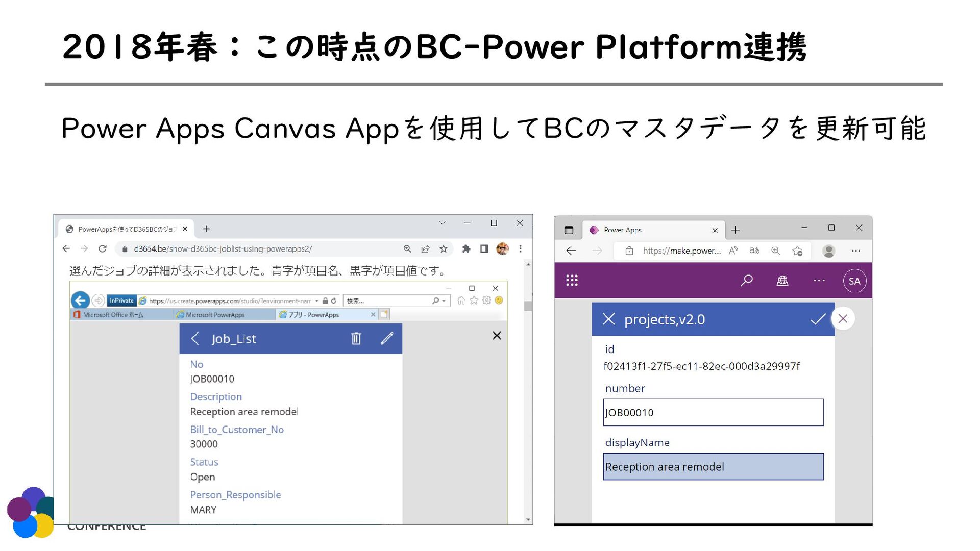Select the Power Apps tab in Edge
The height and width of the screenshot is (551, 980).
pos(653,230)
